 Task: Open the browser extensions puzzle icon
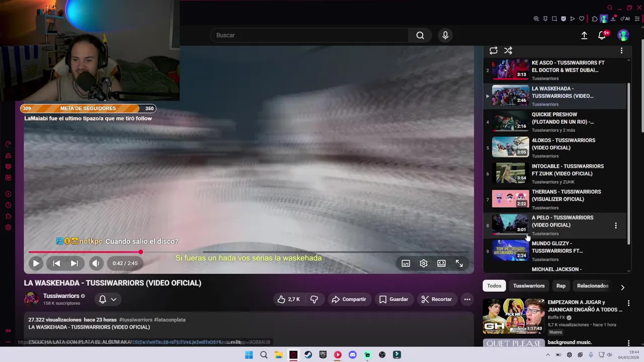(595, 19)
